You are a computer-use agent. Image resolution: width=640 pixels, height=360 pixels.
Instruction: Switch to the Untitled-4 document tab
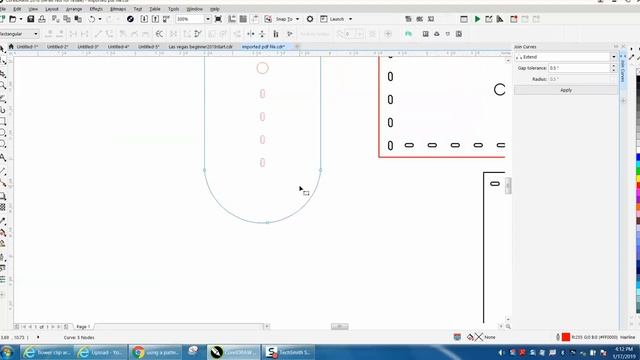click(118, 47)
